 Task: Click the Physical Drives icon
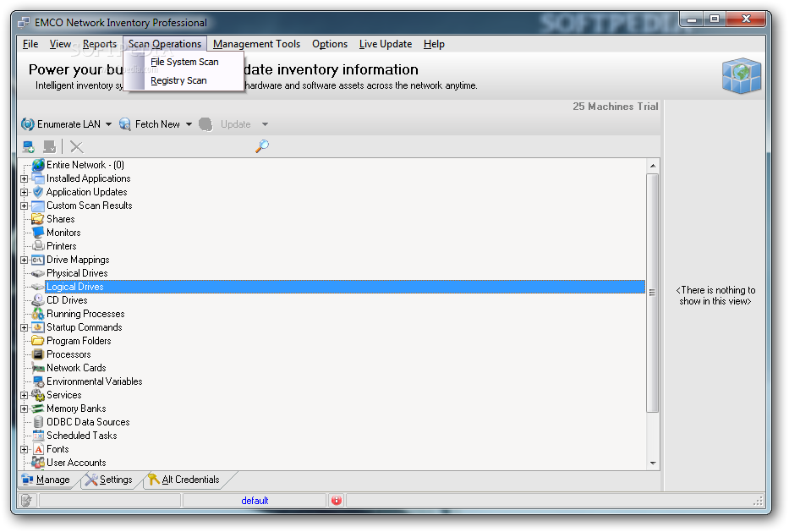(x=38, y=273)
